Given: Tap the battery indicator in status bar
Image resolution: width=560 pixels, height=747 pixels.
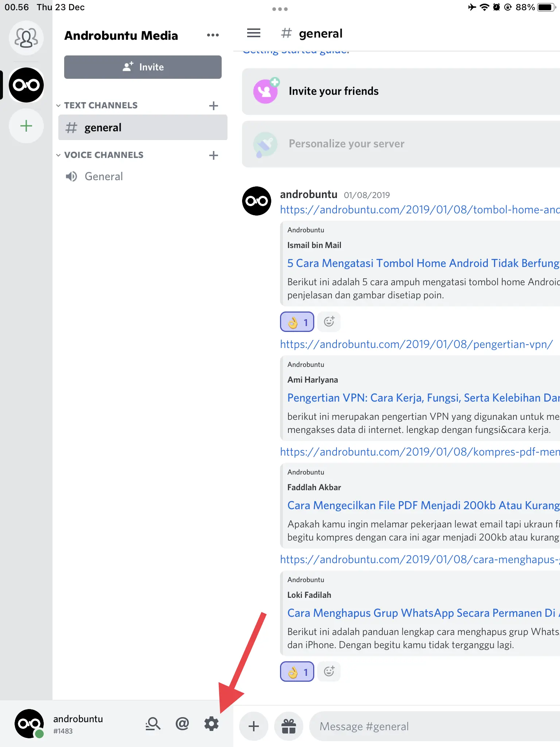Looking at the screenshot, I should pyautogui.click(x=547, y=7).
